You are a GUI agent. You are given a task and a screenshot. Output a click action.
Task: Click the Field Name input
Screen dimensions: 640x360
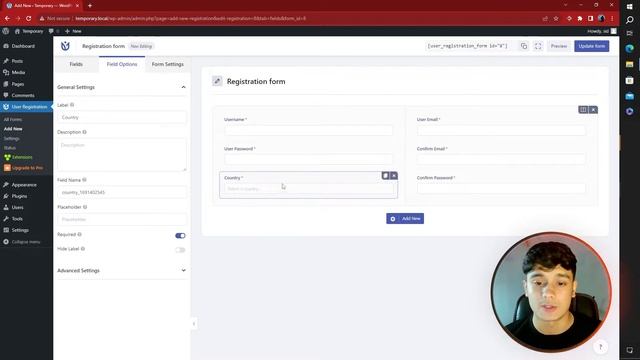coord(122,192)
